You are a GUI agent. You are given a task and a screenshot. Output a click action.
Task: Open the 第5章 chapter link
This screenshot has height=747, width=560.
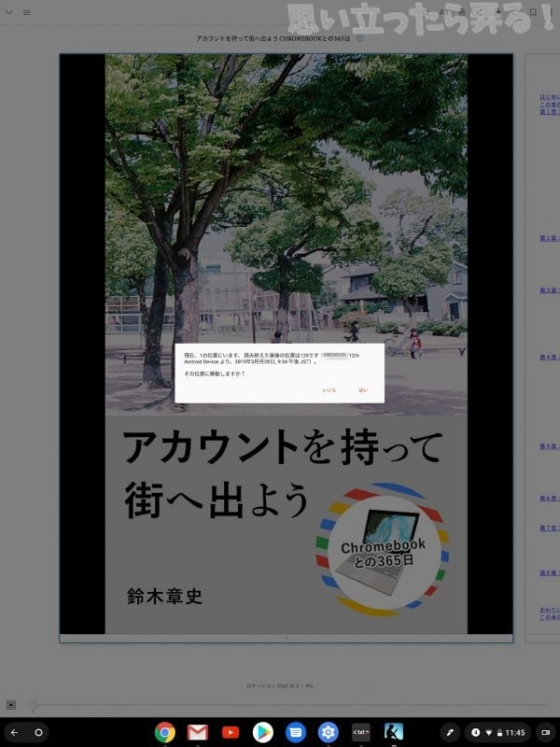(550, 446)
